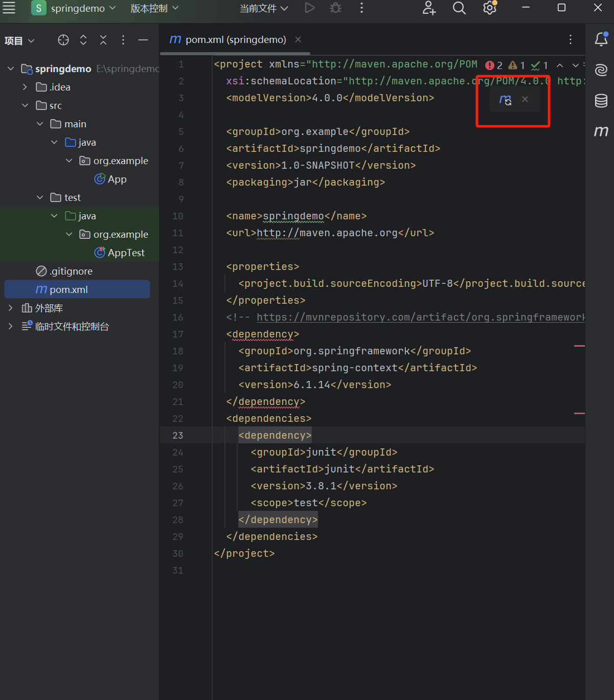Open the Notifications bell icon

tap(601, 39)
